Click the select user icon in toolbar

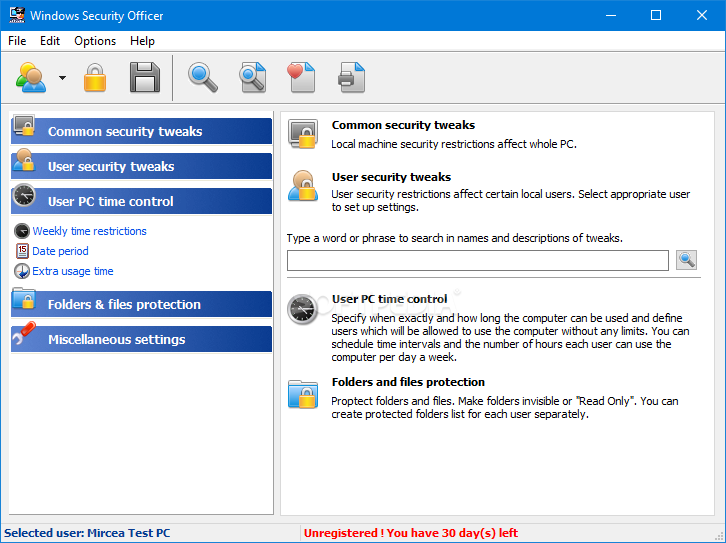pyautogui.click(x=31, y=78)
